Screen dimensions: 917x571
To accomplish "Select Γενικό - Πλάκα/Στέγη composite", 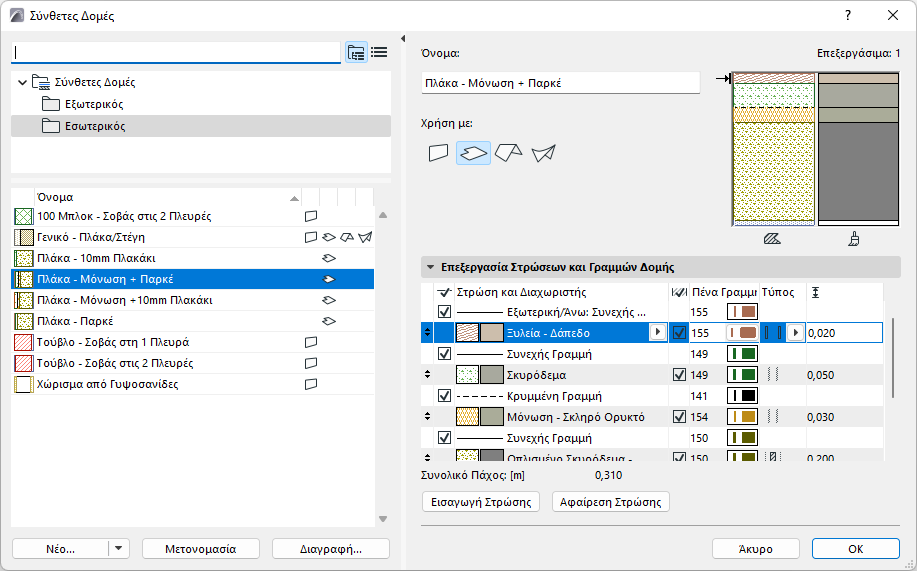I will pyautogui.click(x=192, y=238).
